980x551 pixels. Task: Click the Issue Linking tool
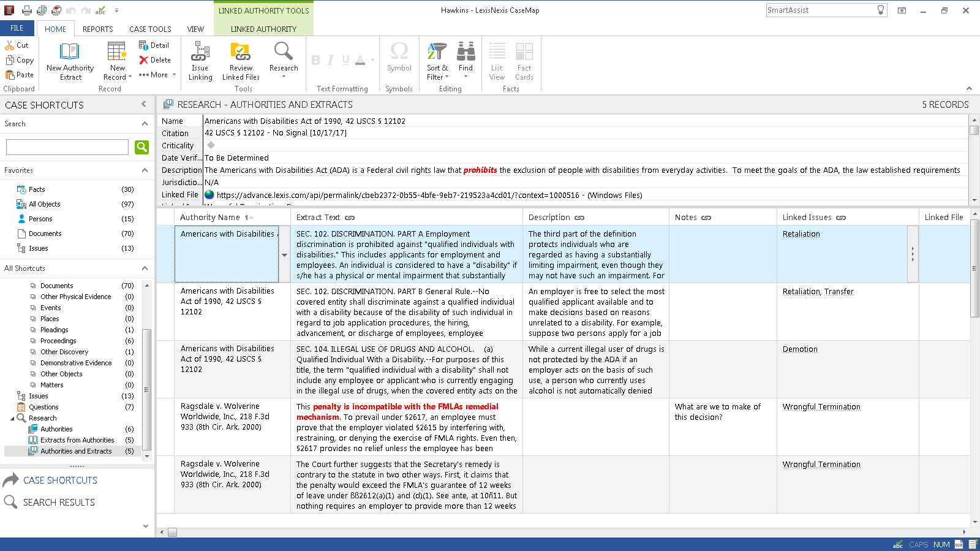click(x=200, y=61)
